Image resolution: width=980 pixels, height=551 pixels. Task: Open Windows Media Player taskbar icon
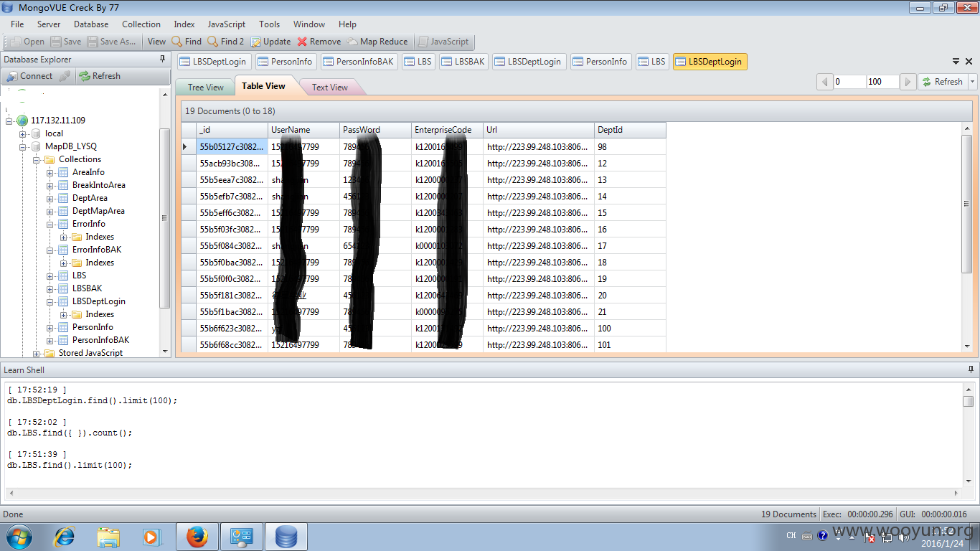tap(151, 536)
